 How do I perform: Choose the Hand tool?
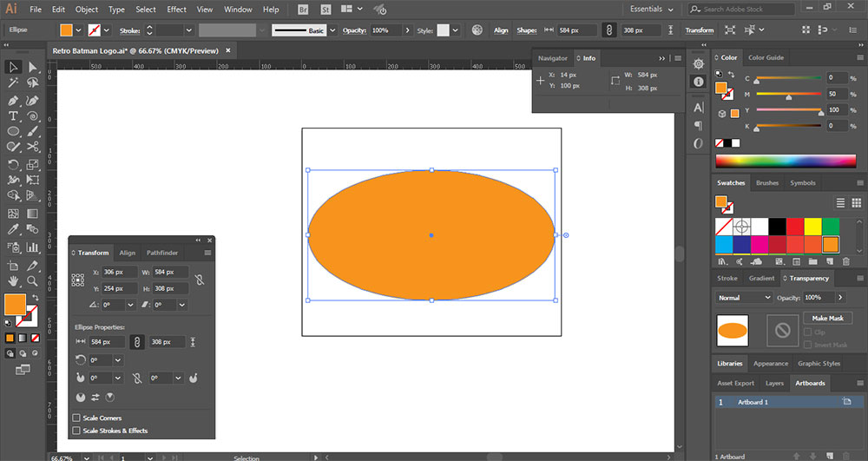tap(14, 280)
